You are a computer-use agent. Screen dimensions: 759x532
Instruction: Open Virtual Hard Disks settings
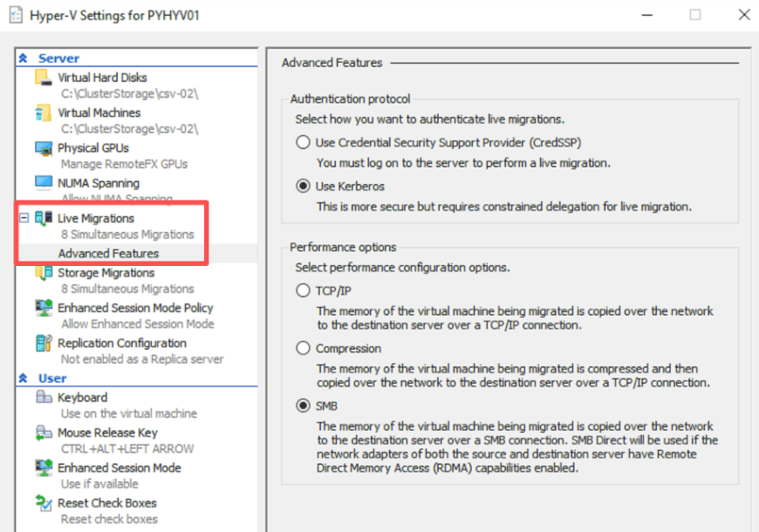102,78
